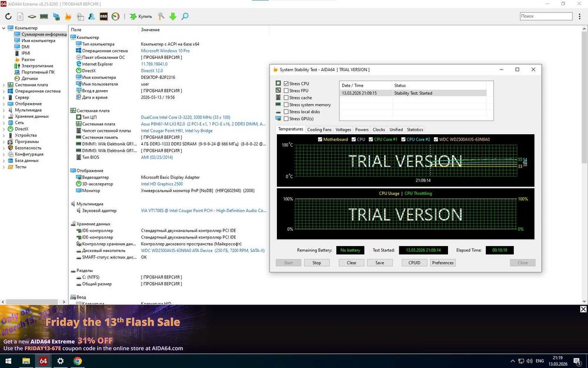
Task: Expand Хранение данных tree node
Action: tap(4, 117)
